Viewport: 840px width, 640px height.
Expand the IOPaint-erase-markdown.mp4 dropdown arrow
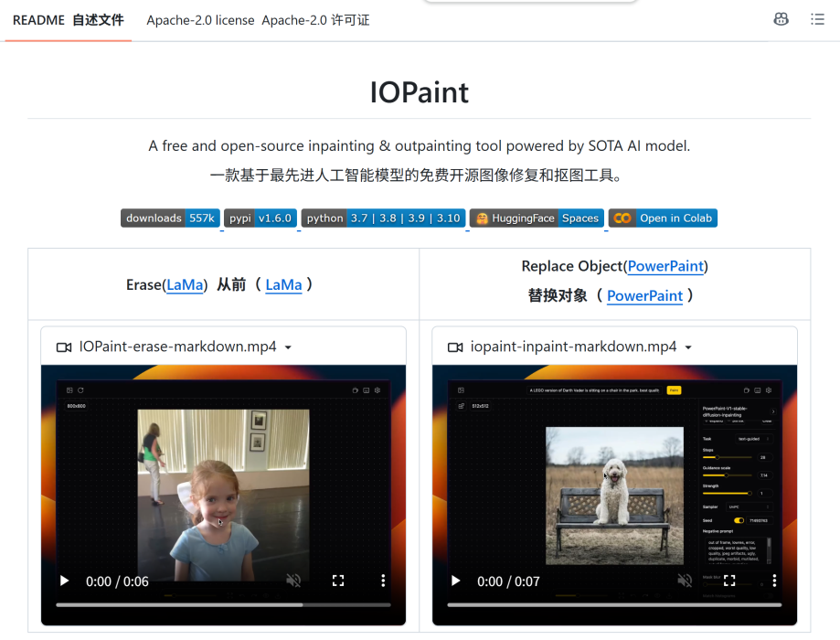coord(288,347)
